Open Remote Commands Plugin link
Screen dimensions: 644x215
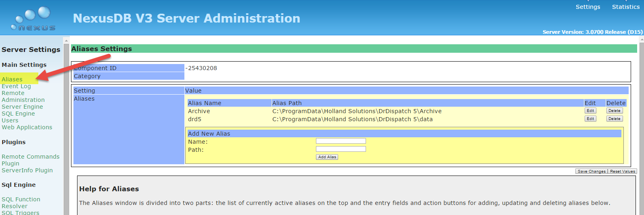tap(30, 160)
